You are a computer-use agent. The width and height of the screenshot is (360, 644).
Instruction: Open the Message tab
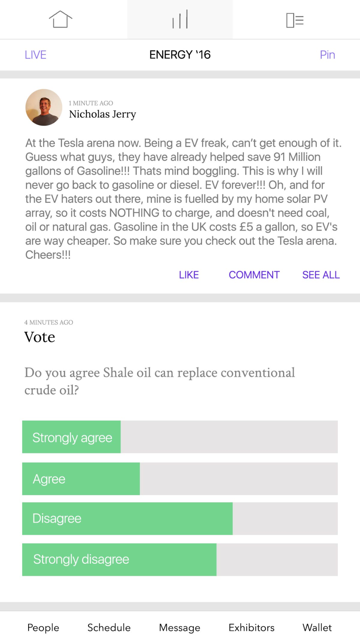(x=180, y=627)
